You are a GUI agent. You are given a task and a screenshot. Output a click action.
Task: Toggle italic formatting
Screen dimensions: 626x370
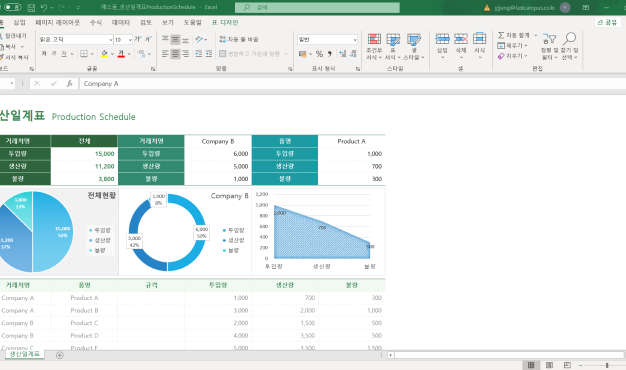(x=54, y=53)
